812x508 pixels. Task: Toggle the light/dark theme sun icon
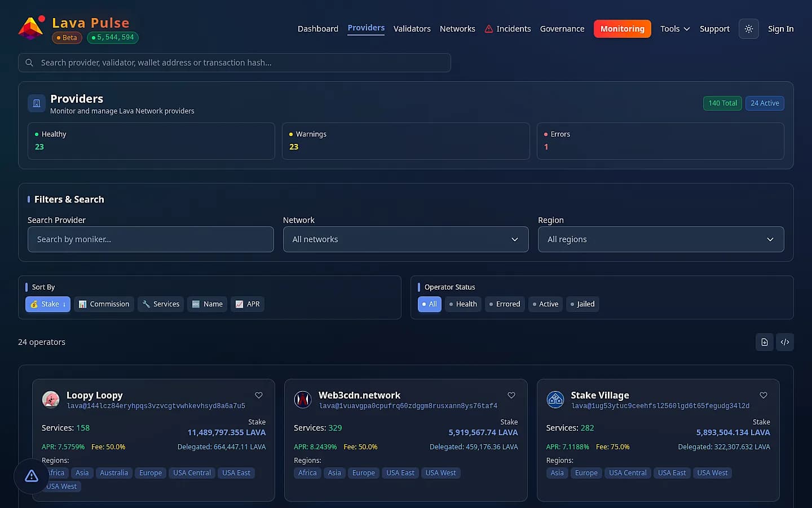point(749,29)
